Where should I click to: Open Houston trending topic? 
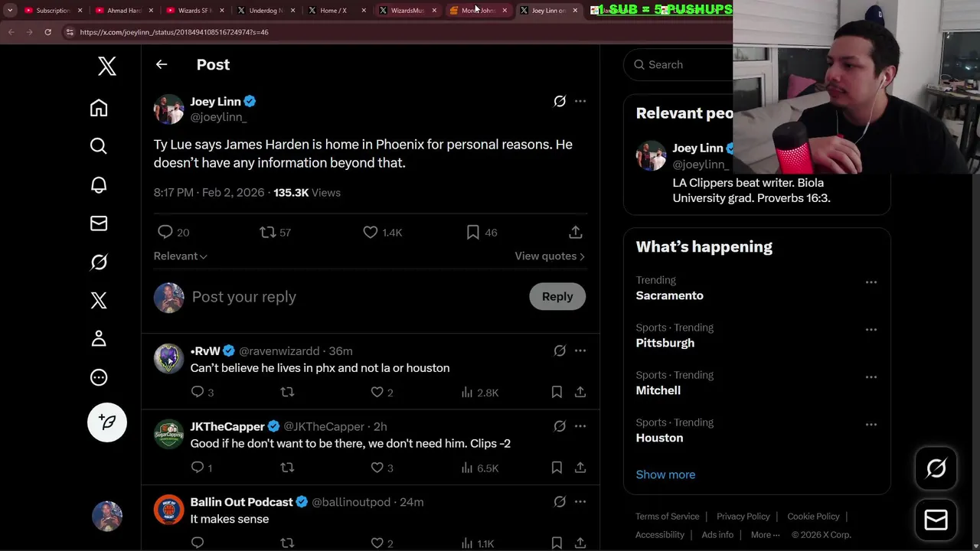tap(659, 438)
